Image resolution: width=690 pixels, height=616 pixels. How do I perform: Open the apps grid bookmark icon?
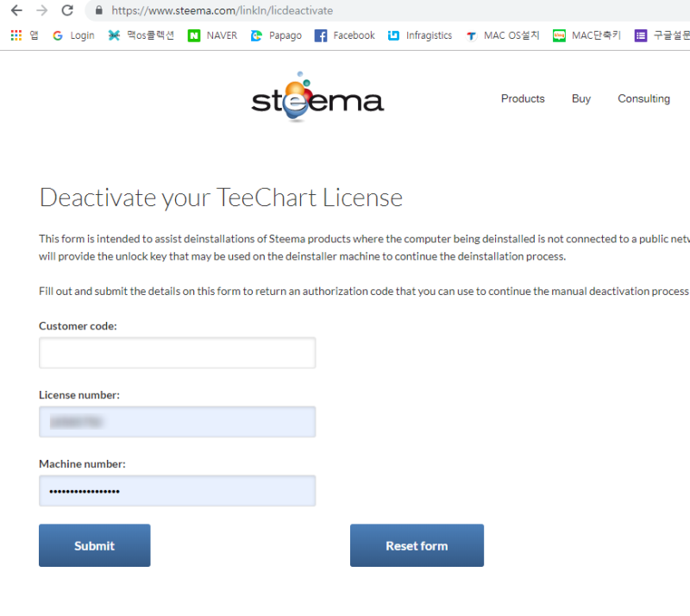pyautogui.click(x=16, y=35)
